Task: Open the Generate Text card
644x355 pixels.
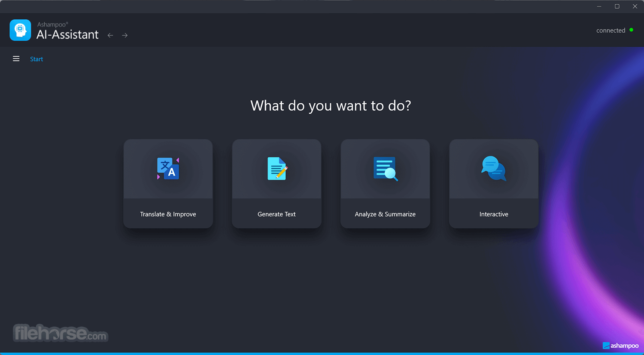Action: [x=276, y=184]
